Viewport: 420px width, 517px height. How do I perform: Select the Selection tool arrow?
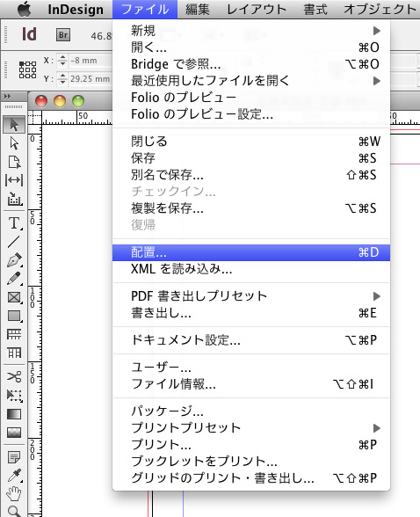(14, 125)
